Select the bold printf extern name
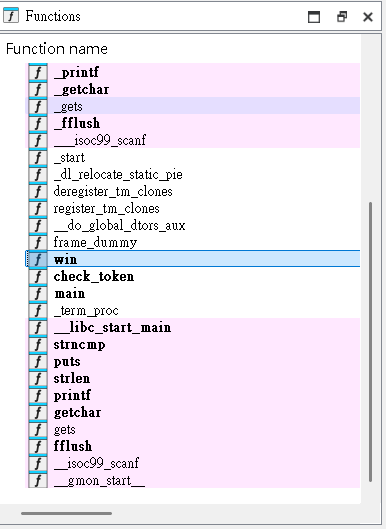This screenshot has height=529, width=386. click(x=72, y=395)
